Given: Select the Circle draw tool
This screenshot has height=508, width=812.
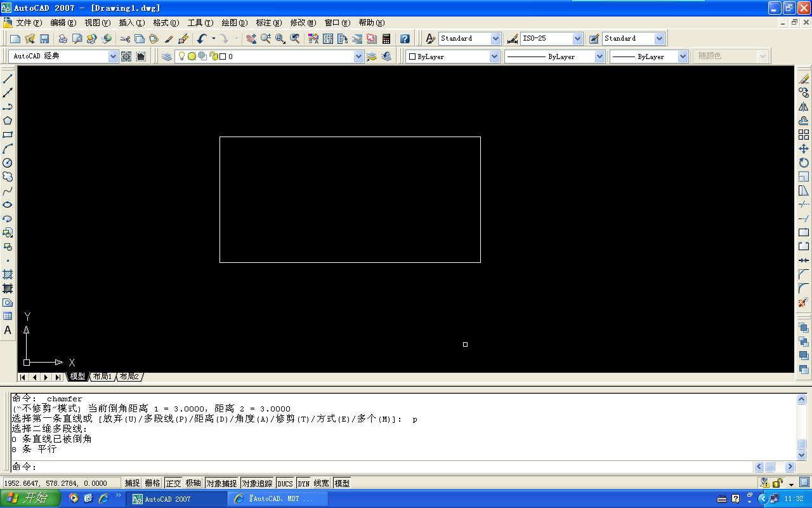Looking at the screenshot, I should coord(8,163).
